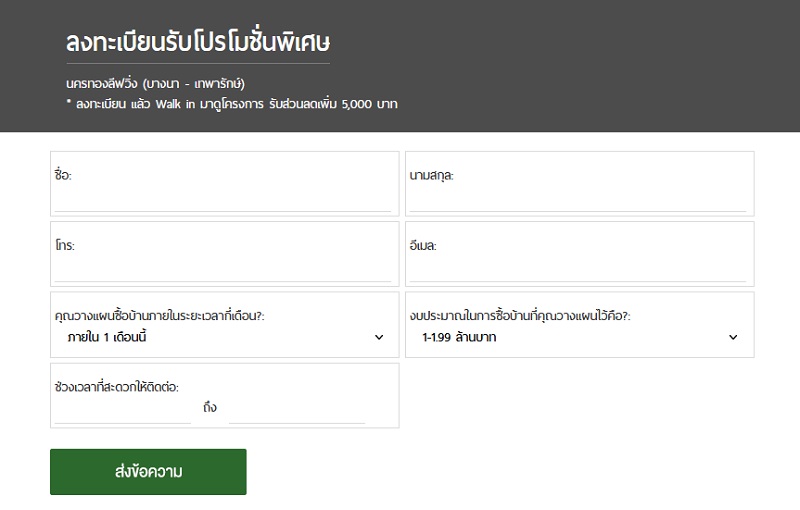The height and width of the screenshot is (510, 800).
Task: Click the Walk in 5,000 บาท discount note
Action: 232,104
